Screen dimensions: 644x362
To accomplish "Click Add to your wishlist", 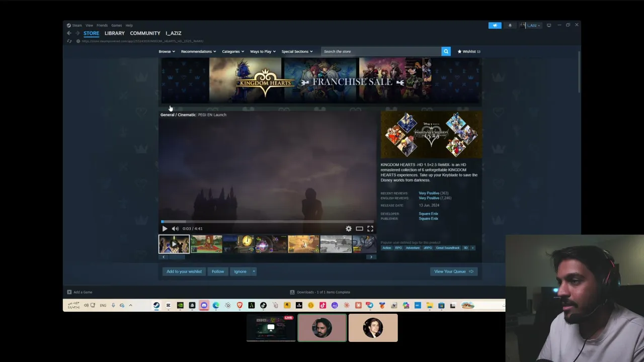I will point(184,271).
